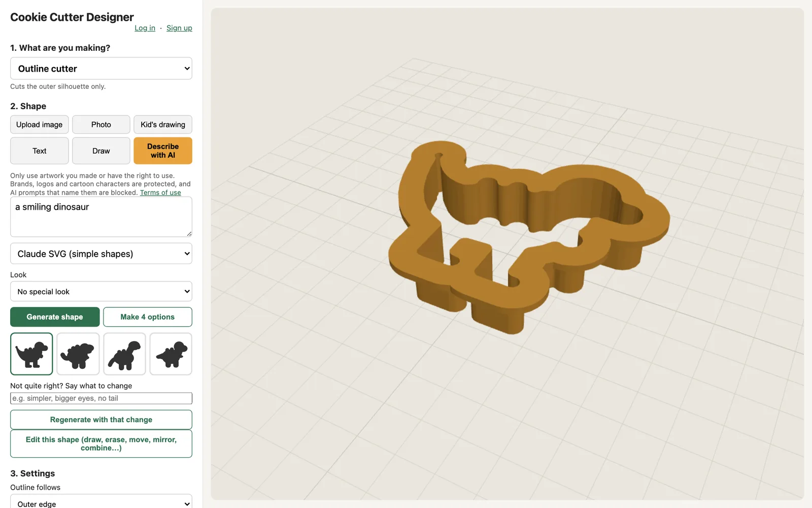
Task: Expand the 'No special look' dropdown
Action: coord(101,292)
